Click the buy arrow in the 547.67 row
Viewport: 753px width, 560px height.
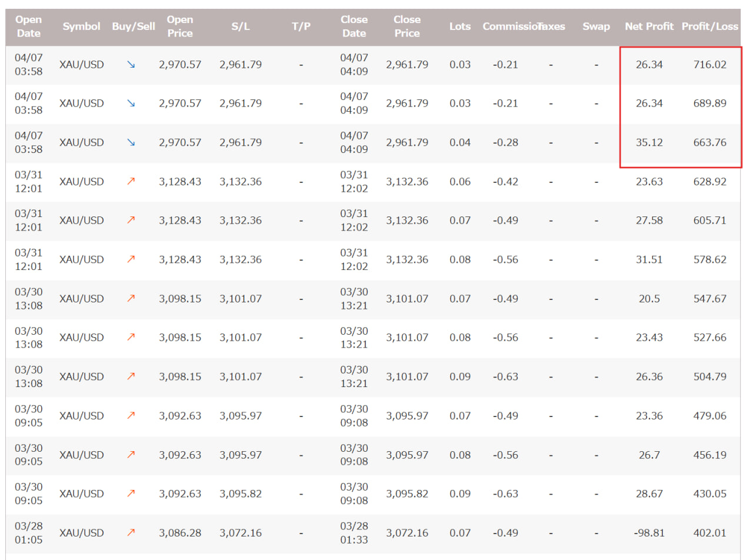[131, 299]
